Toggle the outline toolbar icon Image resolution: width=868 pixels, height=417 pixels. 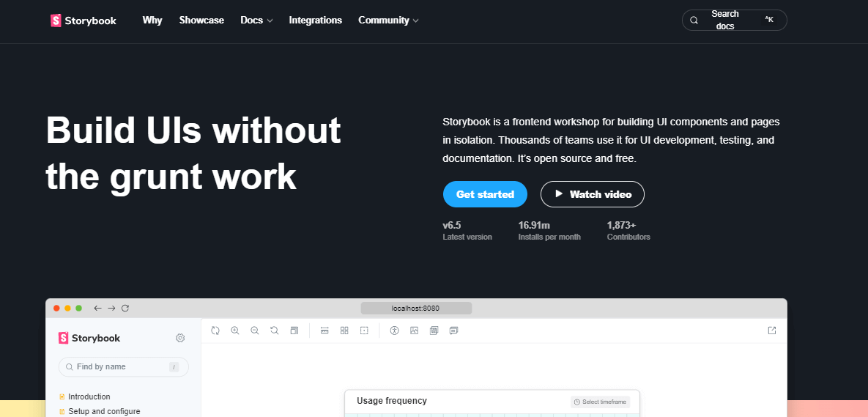pos(364,331)
